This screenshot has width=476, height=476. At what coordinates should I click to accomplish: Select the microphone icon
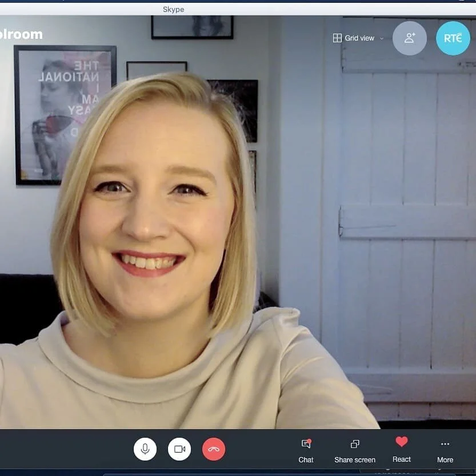(x=145, y=449)
